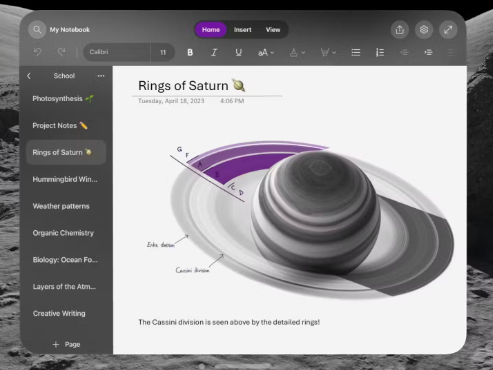Open the search magnifier icon

pyautogui.click(x=37, y=30)
